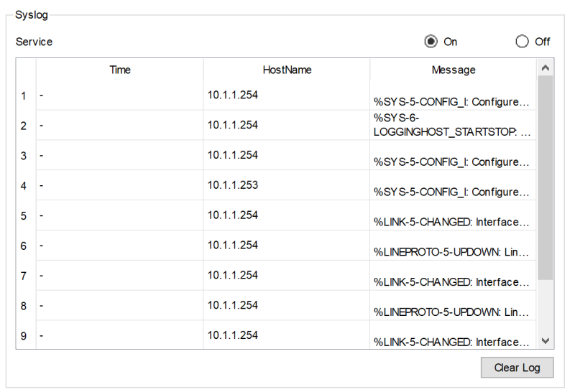
Task: Select row 8 LINEPROTO-5-UPDOWN message
Action: (x=453, y=312)
